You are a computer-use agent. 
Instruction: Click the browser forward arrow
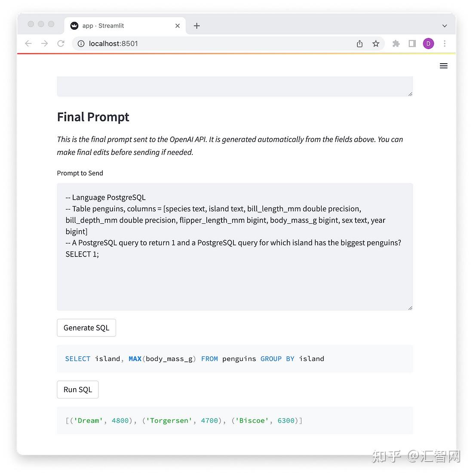[x=45, y=44]
